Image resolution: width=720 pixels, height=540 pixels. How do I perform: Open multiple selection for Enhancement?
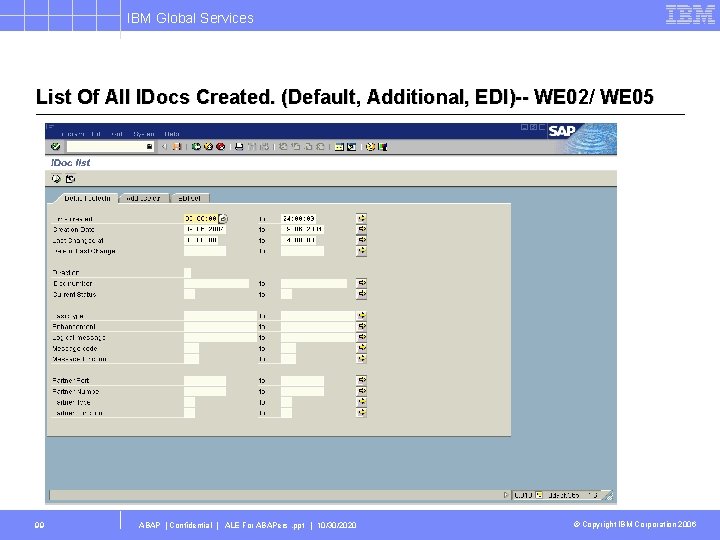point(361,326)
